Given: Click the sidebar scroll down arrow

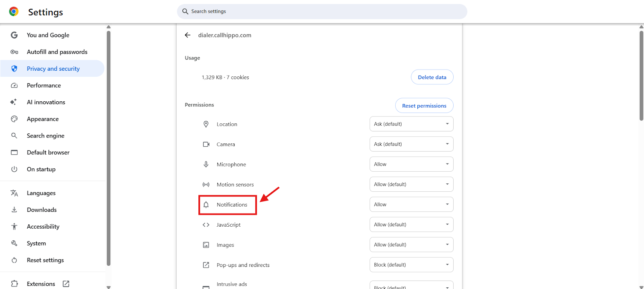Looking at the screenshot, I should pos(108,287).
